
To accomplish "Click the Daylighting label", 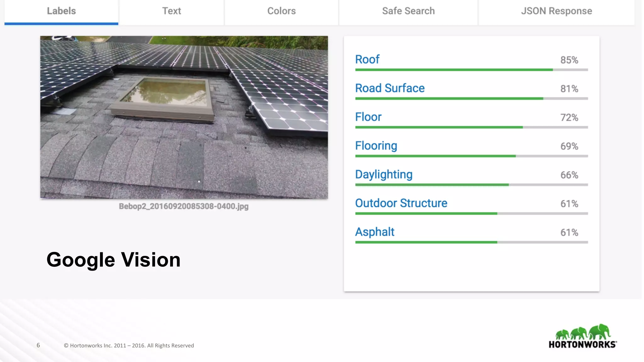I will tap(384, 174).
